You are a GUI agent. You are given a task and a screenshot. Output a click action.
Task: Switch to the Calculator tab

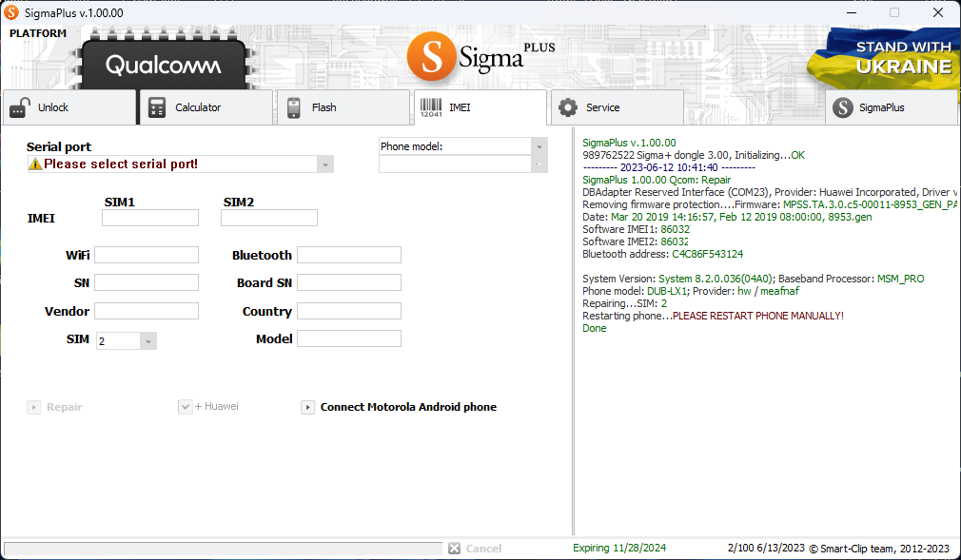click(x=206, y=107)
